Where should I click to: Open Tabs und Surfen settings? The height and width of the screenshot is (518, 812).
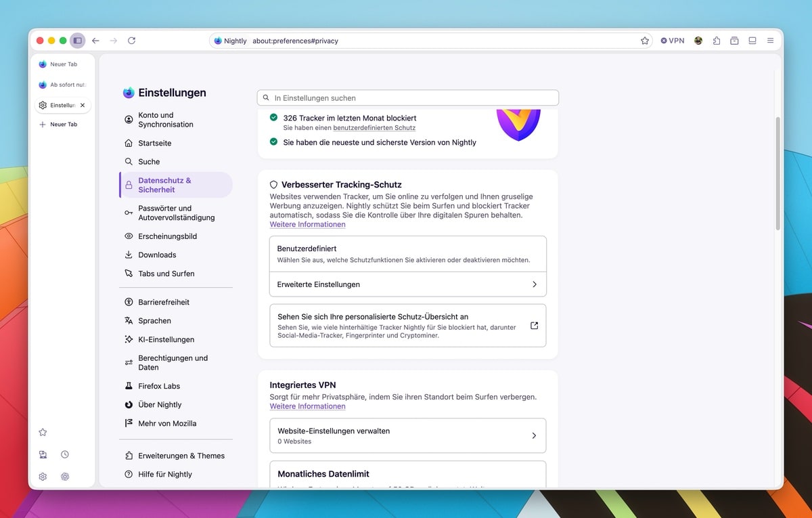pyautogui.click(x=176, y=274)
